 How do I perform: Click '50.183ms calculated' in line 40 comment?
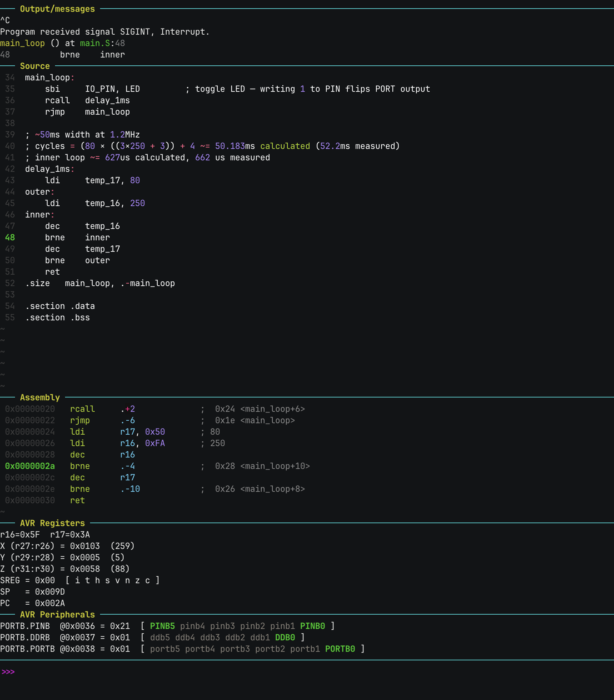pos(263,146)
